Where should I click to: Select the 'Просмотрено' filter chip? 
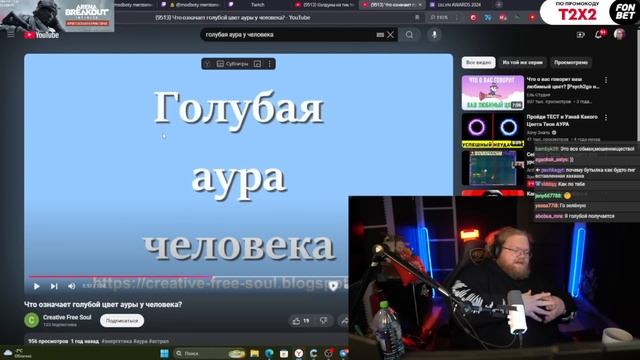click(x=571, y=62)
